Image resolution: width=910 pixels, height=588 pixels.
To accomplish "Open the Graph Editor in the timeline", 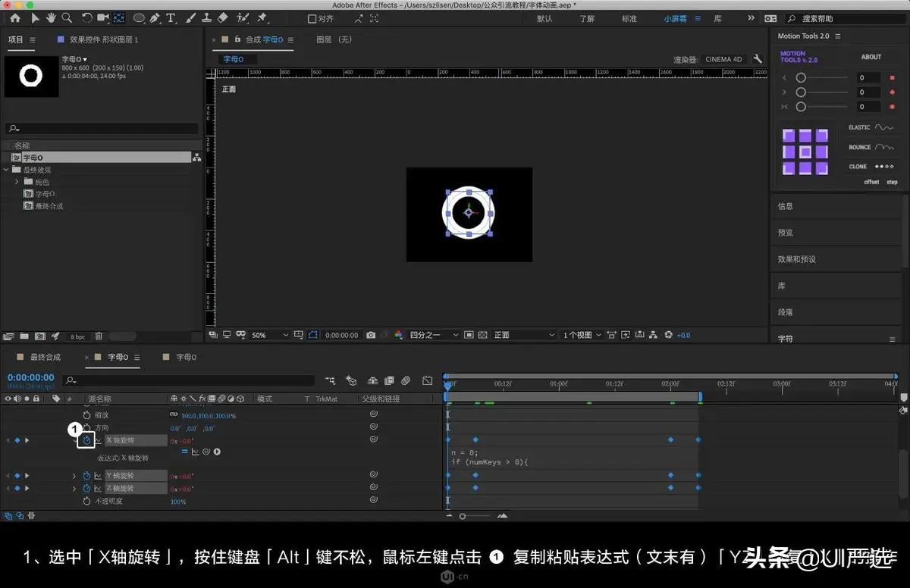I will 427,380.
